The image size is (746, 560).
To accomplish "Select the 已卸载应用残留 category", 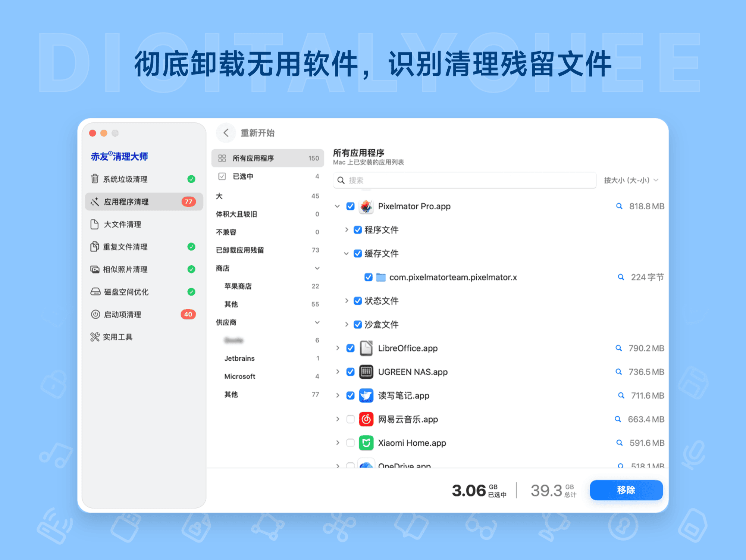I will tap(240, 250).
